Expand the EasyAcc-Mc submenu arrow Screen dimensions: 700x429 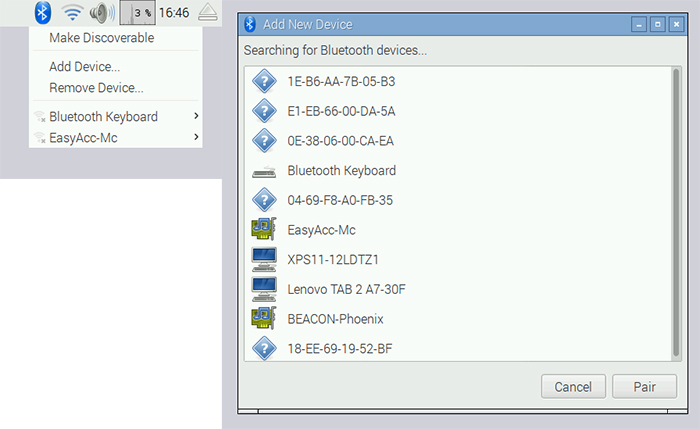pyautogui.click(x=195, y=138)
